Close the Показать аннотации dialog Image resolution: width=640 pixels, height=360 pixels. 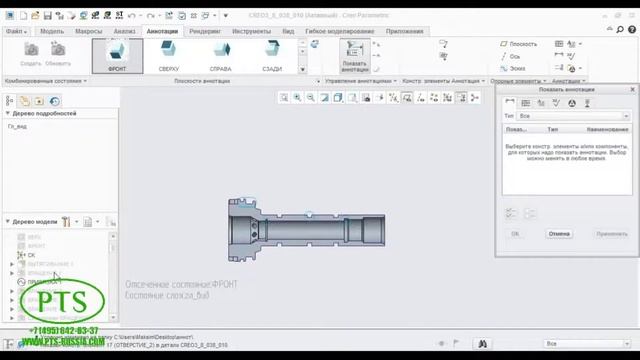pyautogui.click(x=632, y=89)
